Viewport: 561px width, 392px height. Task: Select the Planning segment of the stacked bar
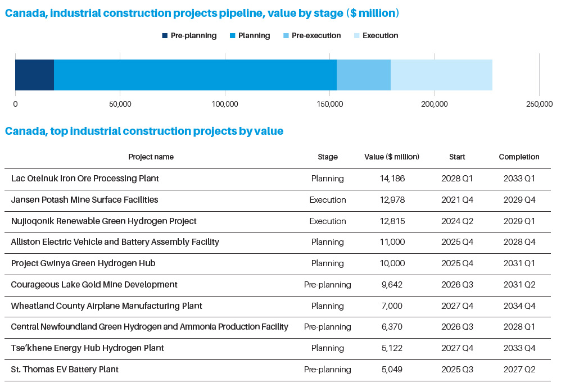click(x=195, y=75)
